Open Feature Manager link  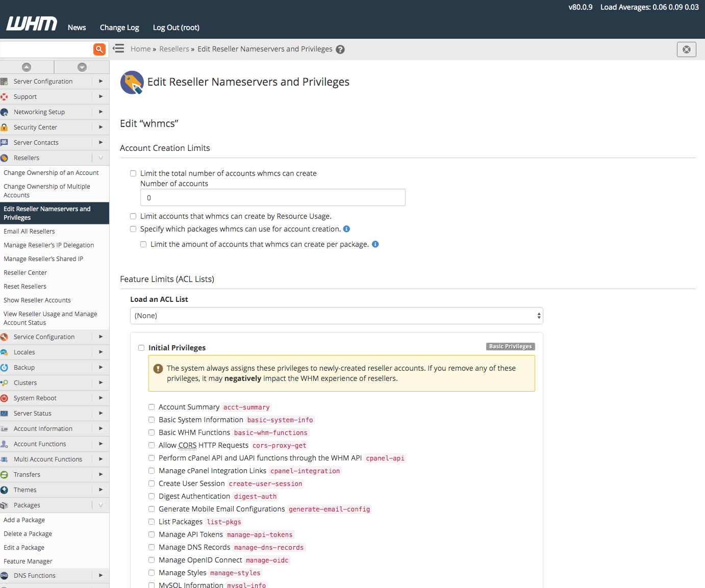pyautogui.click(x=28, y=561)
